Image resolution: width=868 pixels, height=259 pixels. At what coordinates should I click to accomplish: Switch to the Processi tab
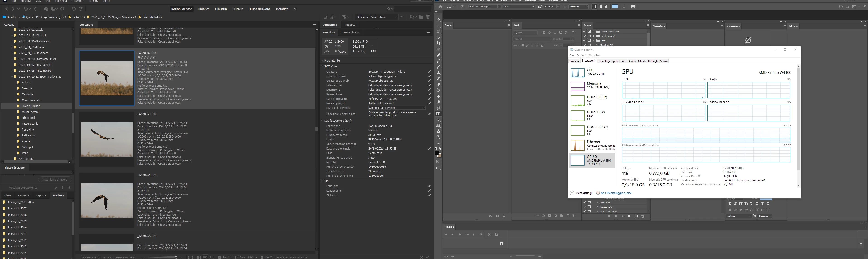(x=574, y=61)
